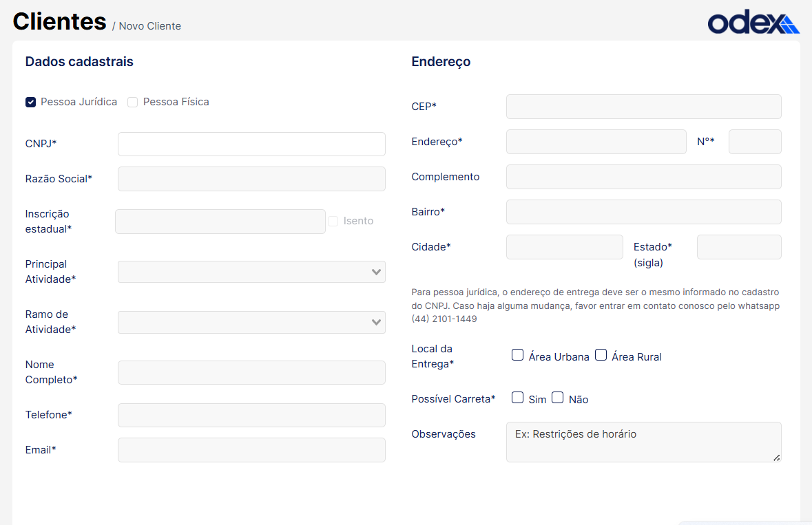The image size is (812, 525).
Task: Focus the Endereço street field
Action: coord(596,142)
